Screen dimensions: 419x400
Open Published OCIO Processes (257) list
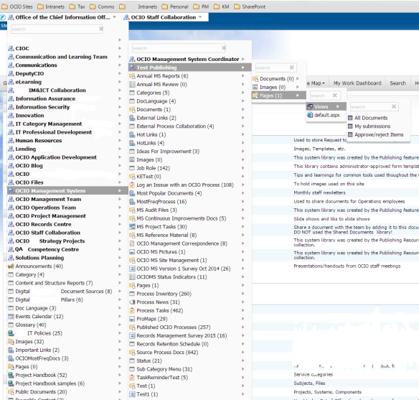(x=173, y=327)
